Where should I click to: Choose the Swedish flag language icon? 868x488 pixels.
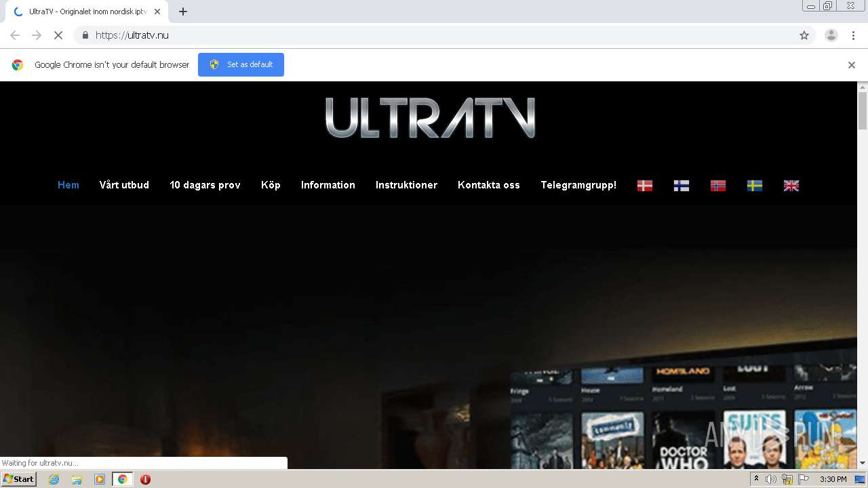click(x=755, y=185)
